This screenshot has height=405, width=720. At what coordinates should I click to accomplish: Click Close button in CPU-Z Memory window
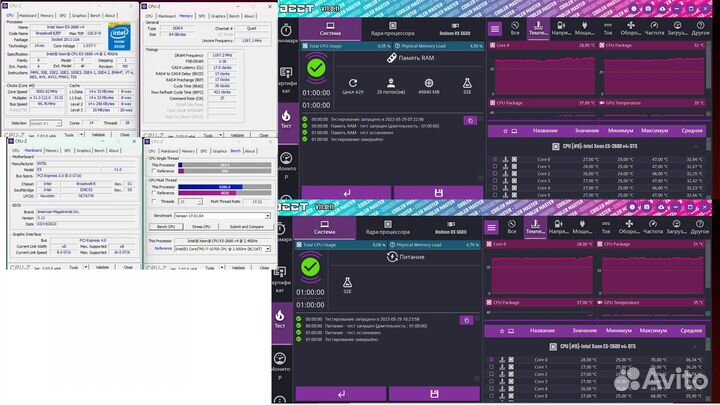[263, 135]
